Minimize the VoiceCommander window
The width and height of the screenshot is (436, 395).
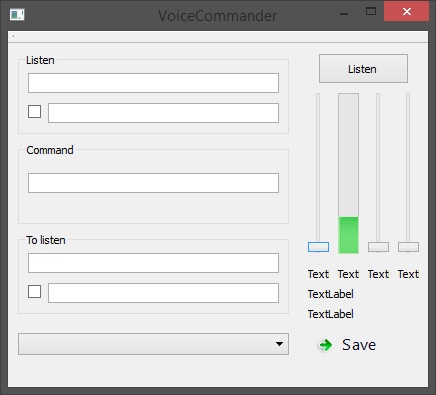344,14
